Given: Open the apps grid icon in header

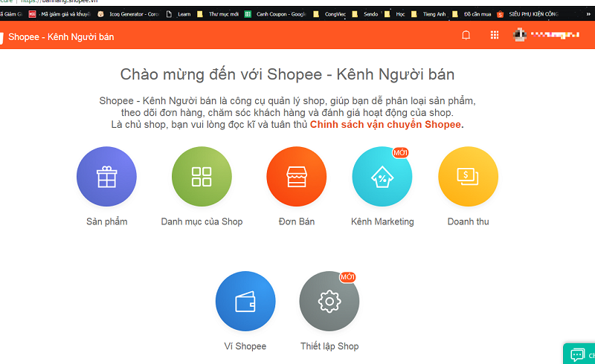Looking at the screenshot, I should (x=495, y=35).
